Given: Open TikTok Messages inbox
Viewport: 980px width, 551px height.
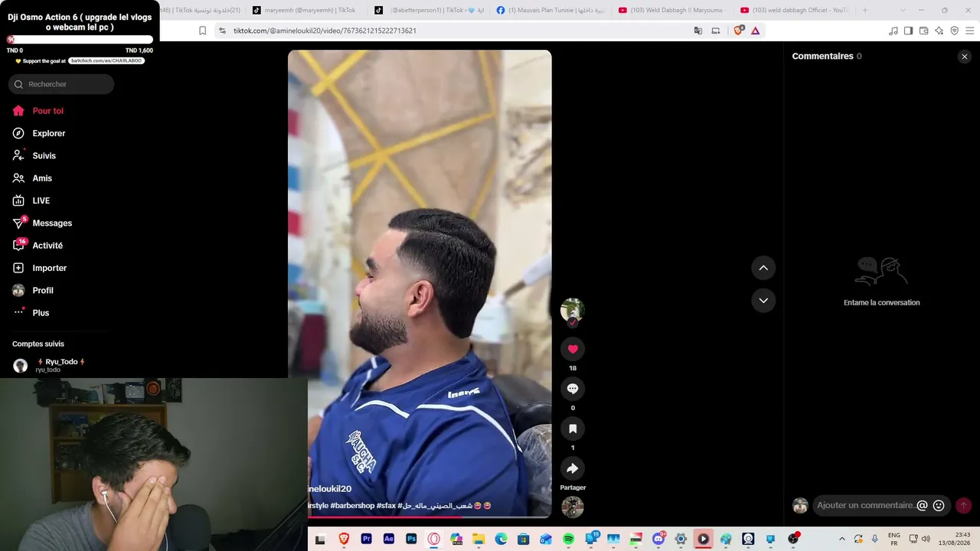Looking at the screenshot, I should click(42, 223).
